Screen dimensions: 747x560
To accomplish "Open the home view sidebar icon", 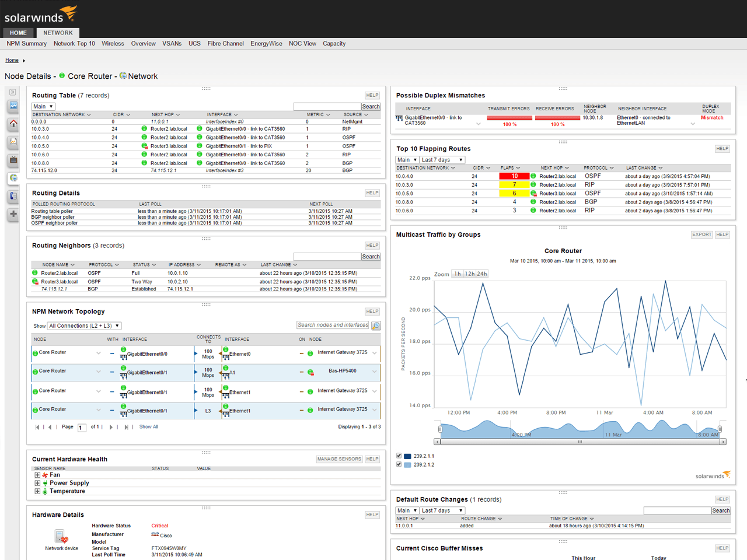I will [13, 124].
